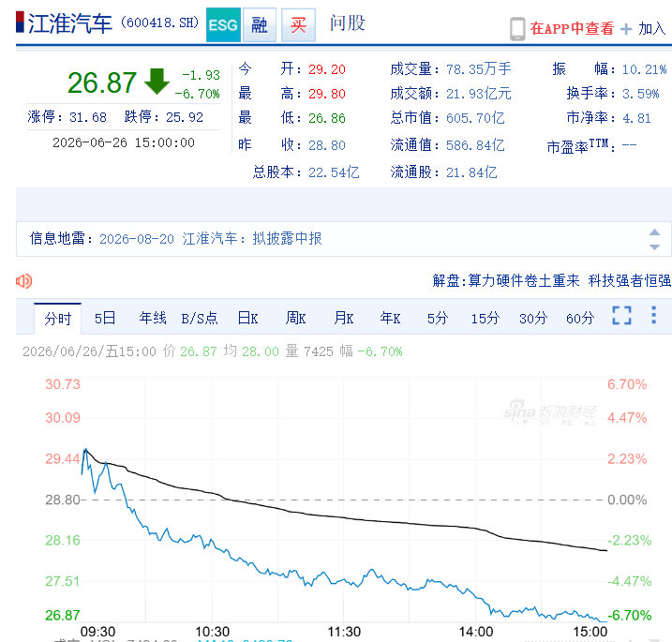Click the green down arrow indicator
This screenshot has height=642, width=672.
tap(157, 81)
